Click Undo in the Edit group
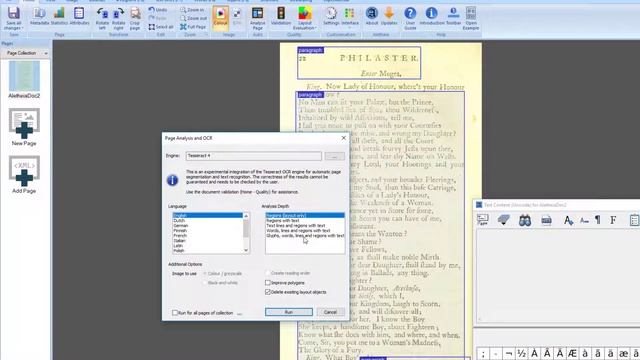640x360 pixels. pos(158,9)
